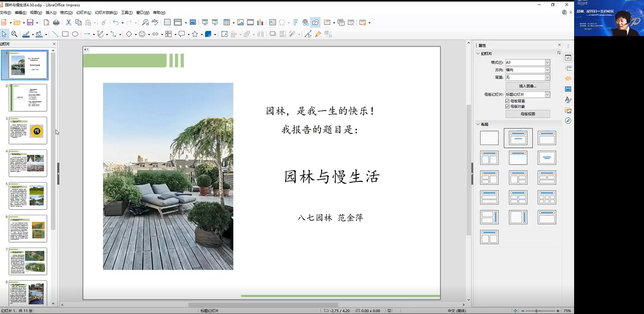644x314 pixels.
Task: Click the Insert Image toolbar icon
Action: tap(240, 22)
